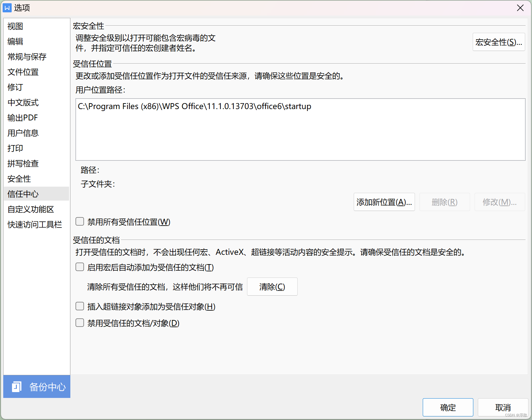The width and height of the screenshot is (532, 420).
Task: Click the WPS Writer icon in title bar
Action: pos(7,8)
